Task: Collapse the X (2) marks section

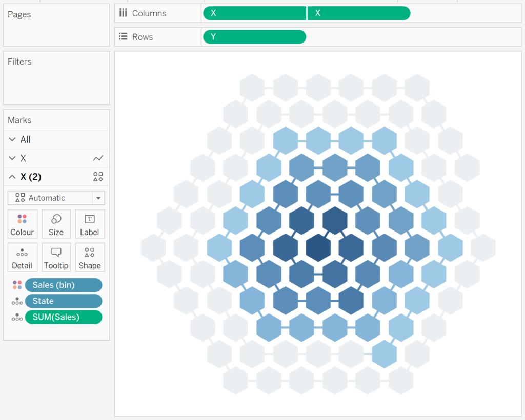Action: [12, 177]
